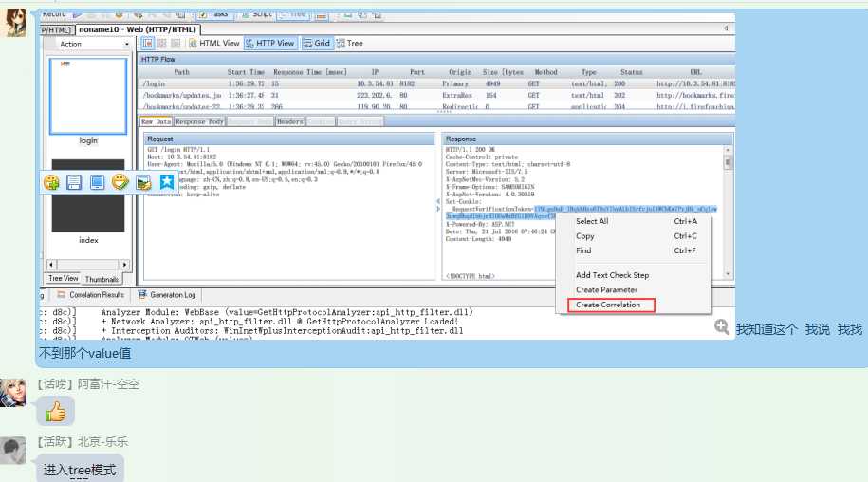
Task: Open the Response Body tab
Action: [x=199, y=121]
